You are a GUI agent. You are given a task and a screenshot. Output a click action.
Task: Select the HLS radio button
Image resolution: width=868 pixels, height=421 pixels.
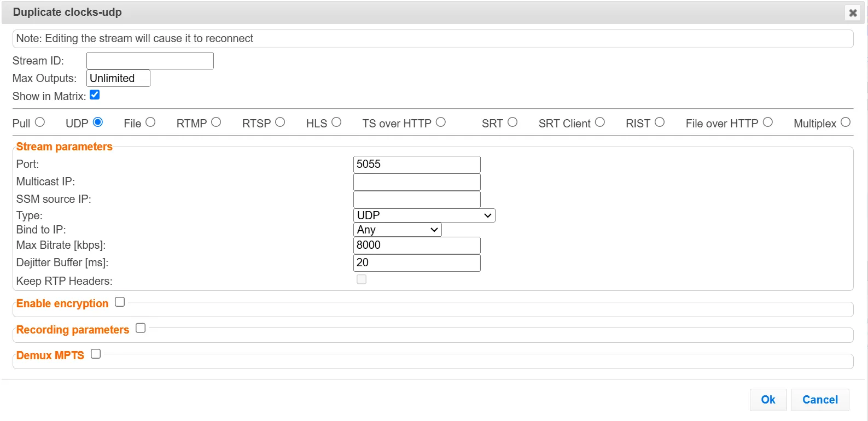336,122
